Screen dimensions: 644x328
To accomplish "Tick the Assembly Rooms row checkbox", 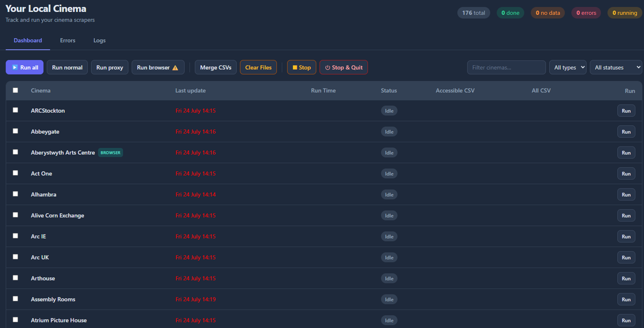I will click(15, 299).
